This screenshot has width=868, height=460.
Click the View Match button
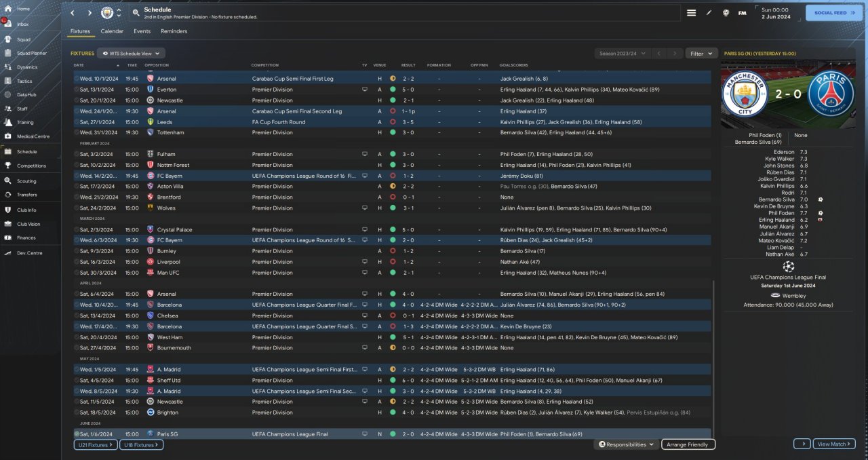(x=833, y=444)
